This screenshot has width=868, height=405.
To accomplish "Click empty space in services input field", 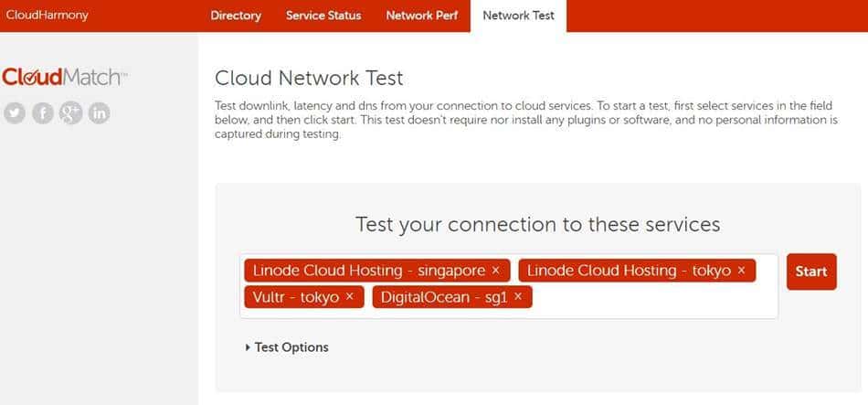I will tap(649, 298).
